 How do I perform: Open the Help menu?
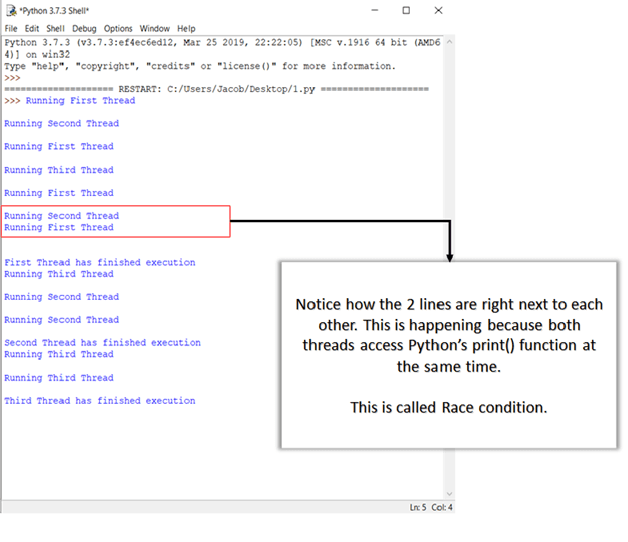point(186,29)
